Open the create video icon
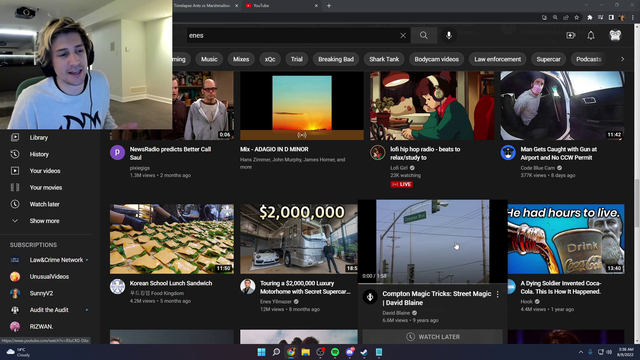640x360 pixels. (571, 36)
